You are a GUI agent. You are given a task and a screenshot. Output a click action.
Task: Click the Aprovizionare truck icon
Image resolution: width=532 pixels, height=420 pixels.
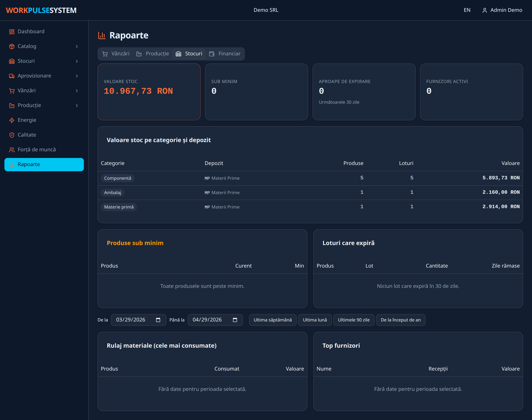[x=12, y=76]
